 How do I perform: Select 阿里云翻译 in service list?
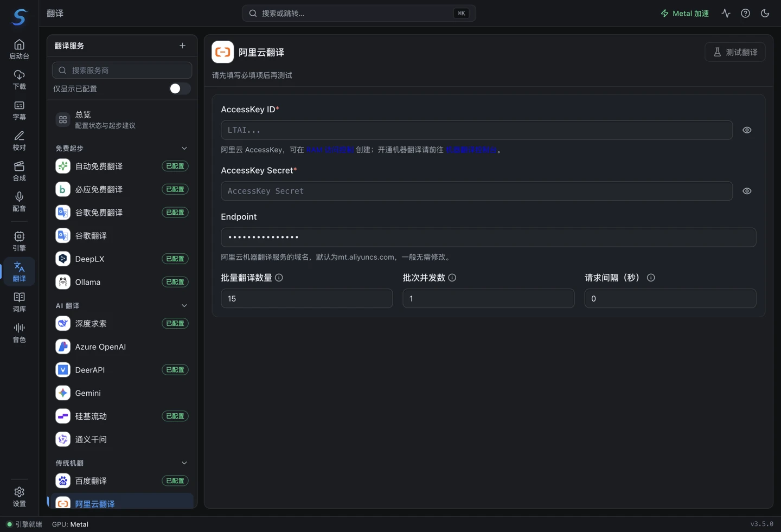pos(122,502)
